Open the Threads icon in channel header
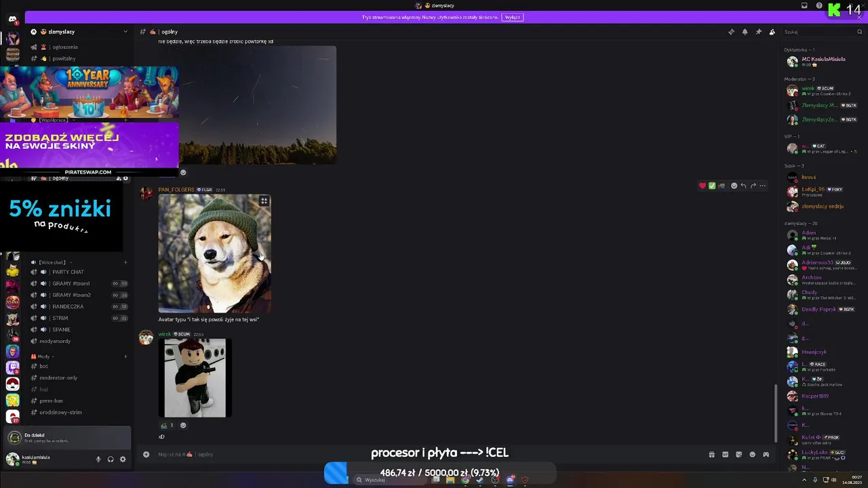This screenshot has height=488, width=868. (x=731, y=32)
